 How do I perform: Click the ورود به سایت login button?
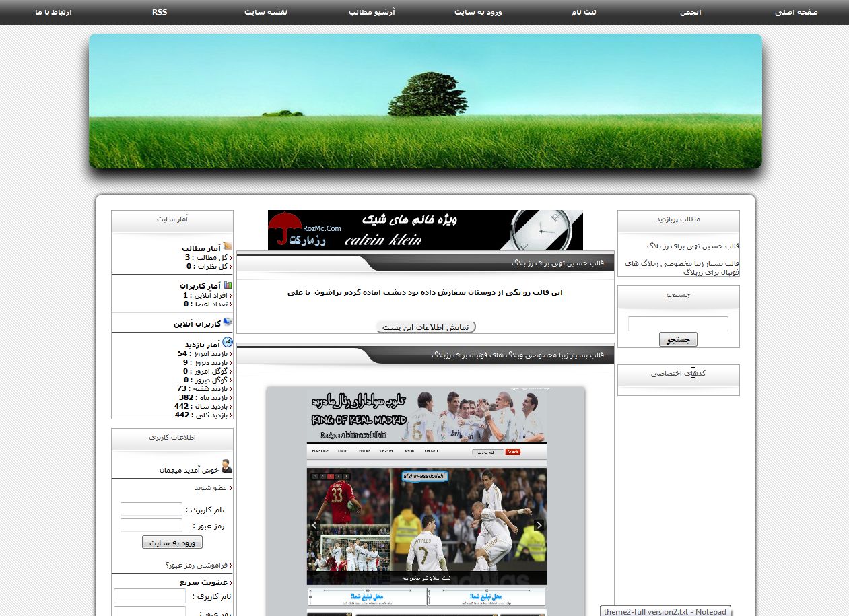pos(172,543)
